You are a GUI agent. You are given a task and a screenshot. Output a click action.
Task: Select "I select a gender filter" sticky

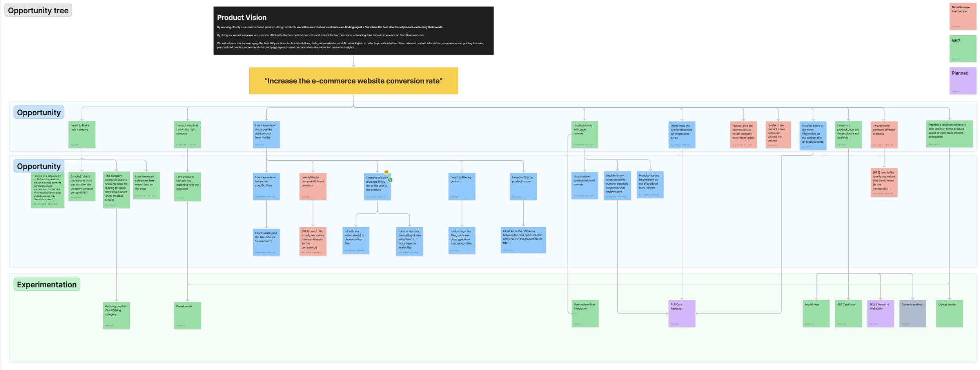462,240
